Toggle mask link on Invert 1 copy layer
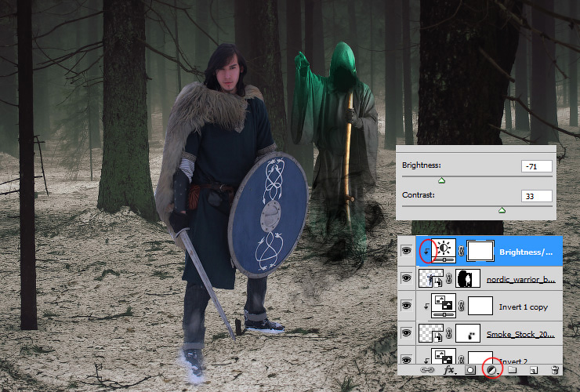580x392 pixels. [x=462, y=306]
